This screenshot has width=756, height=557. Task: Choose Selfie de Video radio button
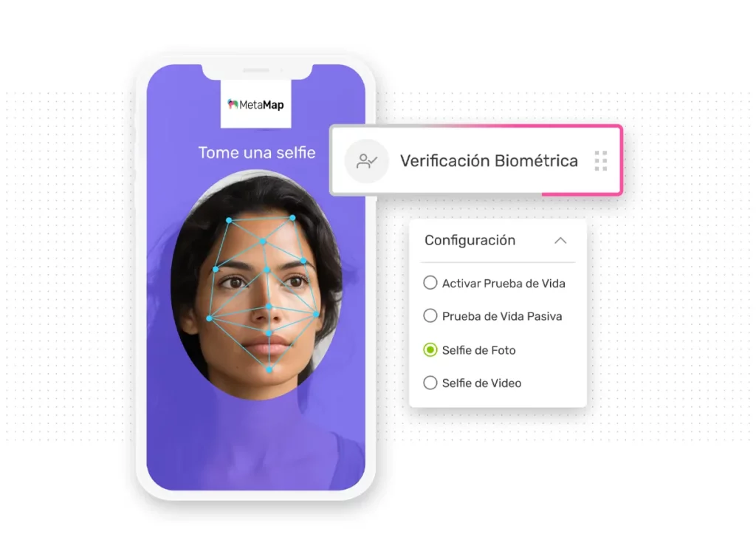pyautogui.click(x=430, y=383)
